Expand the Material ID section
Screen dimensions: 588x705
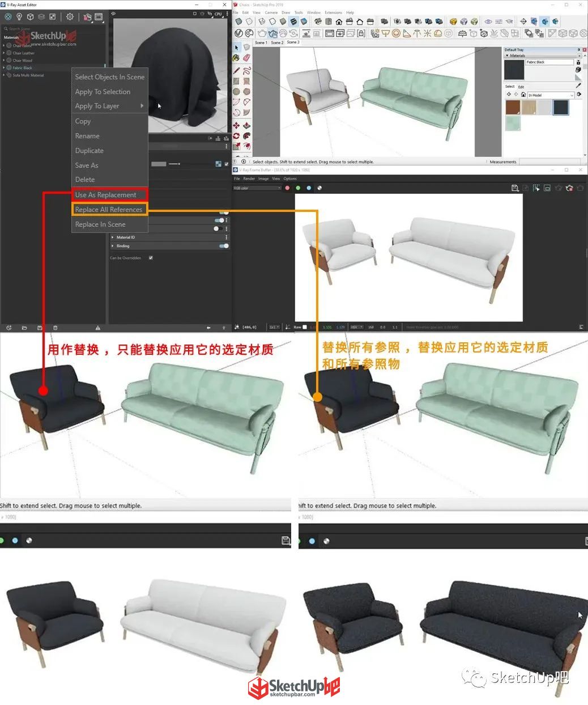[113, 237]
